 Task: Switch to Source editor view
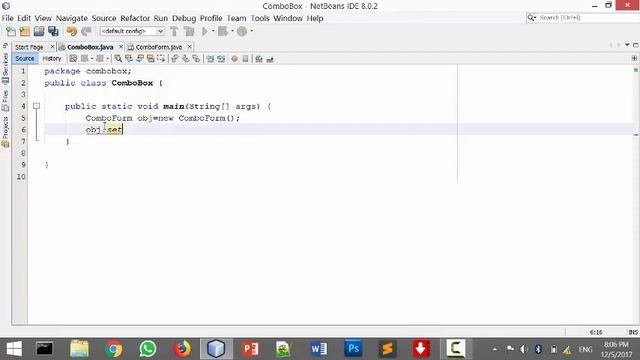click(x=25, y=59)
